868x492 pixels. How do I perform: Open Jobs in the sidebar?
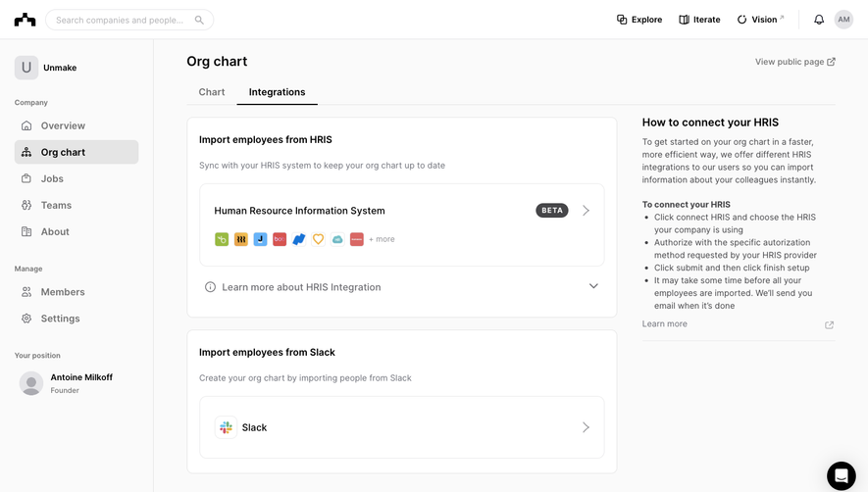click(x=77, y=178)
